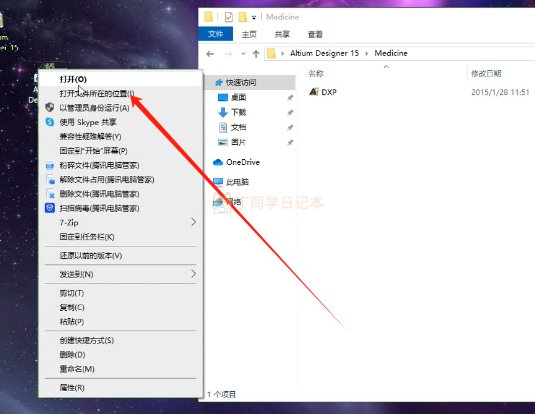
Task: Go back with Explorer back arrow
Action: tap(210, 54)
